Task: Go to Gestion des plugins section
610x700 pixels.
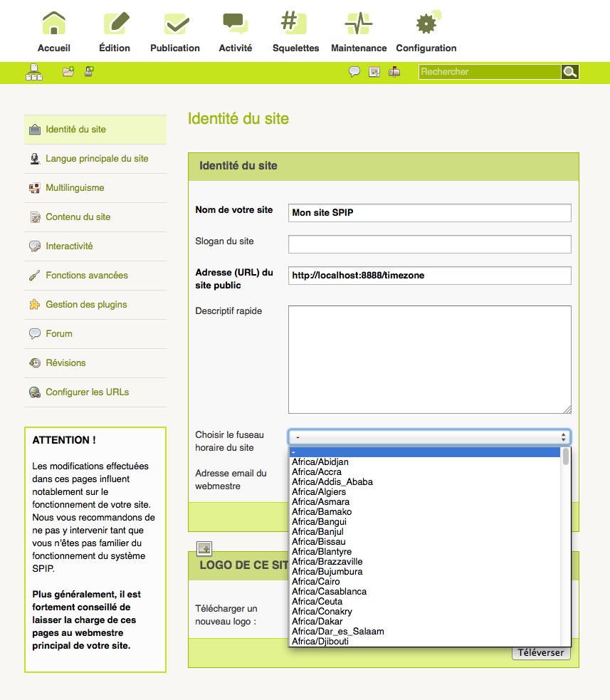Action: coord(86,305)
